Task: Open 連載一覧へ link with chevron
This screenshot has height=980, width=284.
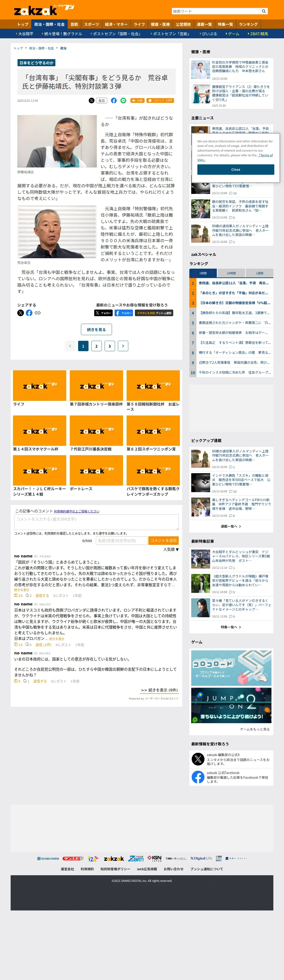Action: (x=231, y=526)
